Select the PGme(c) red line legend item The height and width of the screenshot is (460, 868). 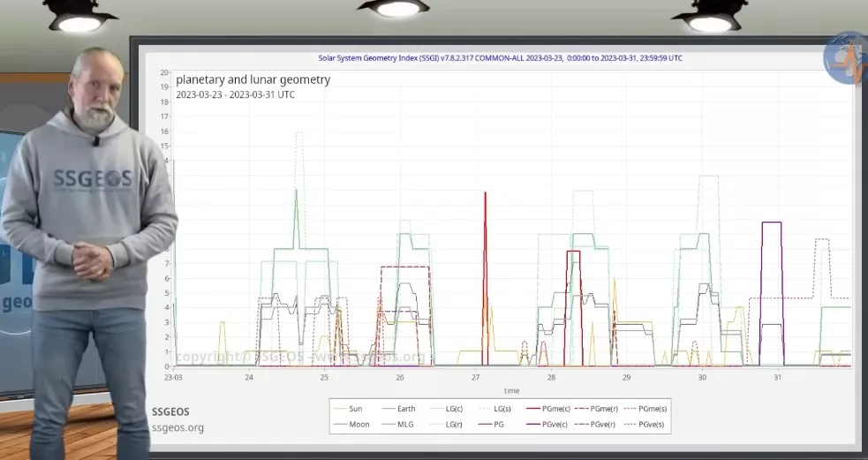pyautogui.click(x=555, y=409)
